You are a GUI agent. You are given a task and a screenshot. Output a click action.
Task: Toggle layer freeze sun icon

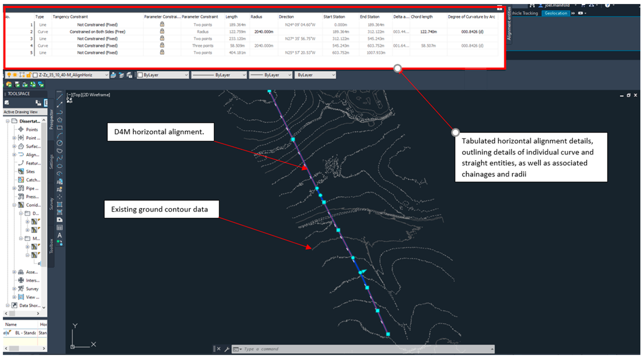[15, 75]
